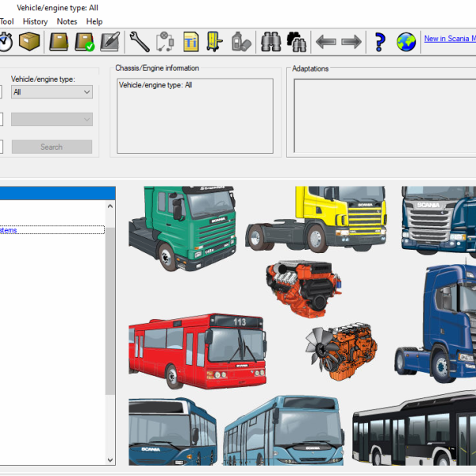476x476 pixels.
Task: Click the single binoculars search icon
Action: (271, 41)
